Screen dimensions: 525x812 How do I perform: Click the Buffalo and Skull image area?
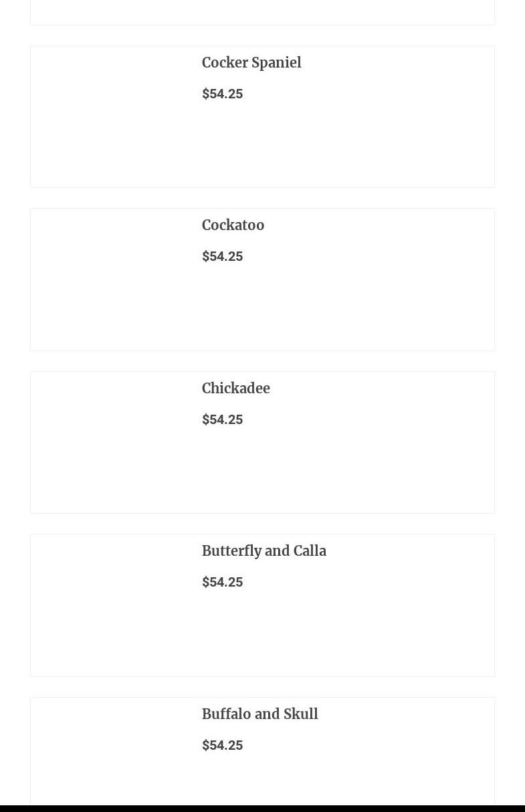click(111, 752)
